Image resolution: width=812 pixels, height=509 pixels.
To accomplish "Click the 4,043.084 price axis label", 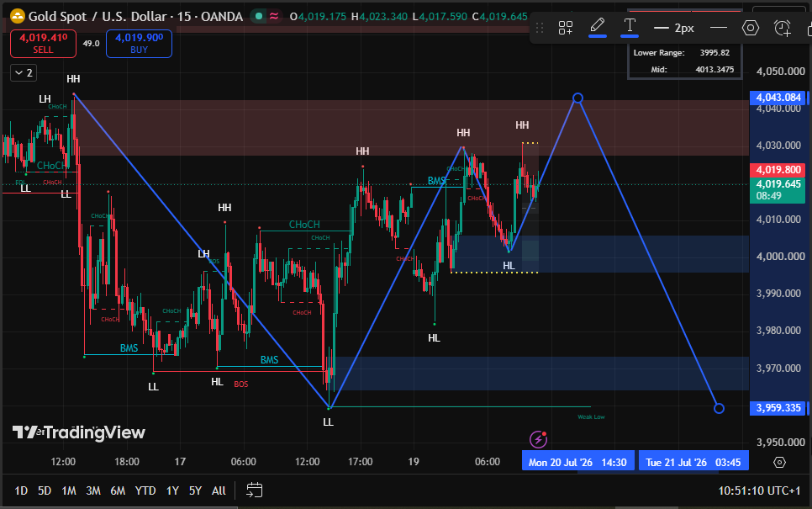I will coord(778,98).
